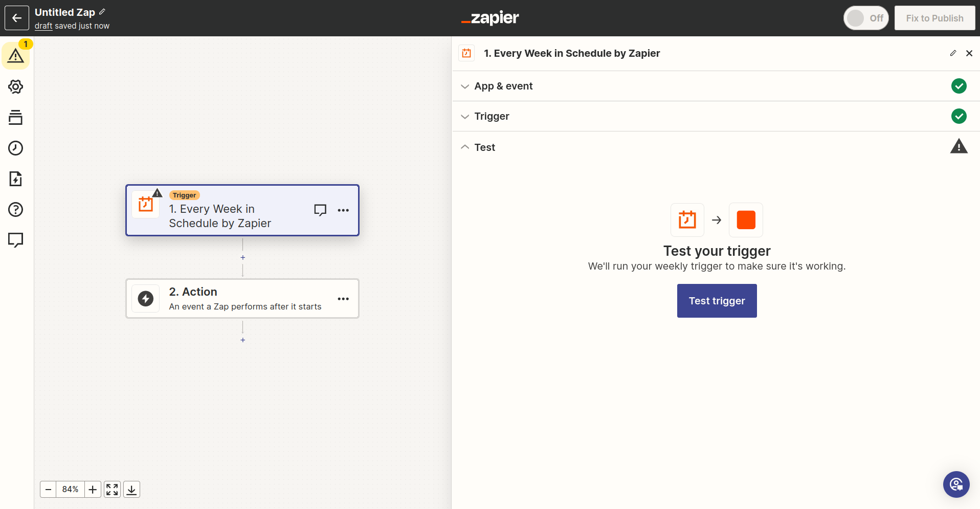
Task: Open the Zap details file-bolt icon
Action: (x=16, y=179)
